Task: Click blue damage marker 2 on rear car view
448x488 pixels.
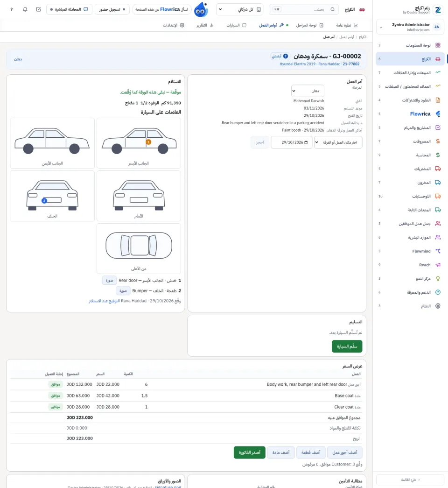Action: 44,201
